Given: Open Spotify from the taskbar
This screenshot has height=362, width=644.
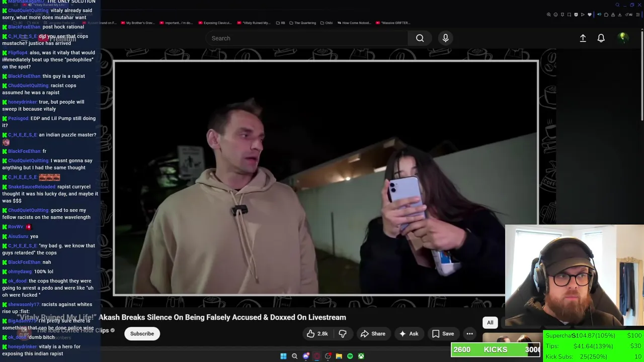Looking at the screenshot, I should [350, 356].
